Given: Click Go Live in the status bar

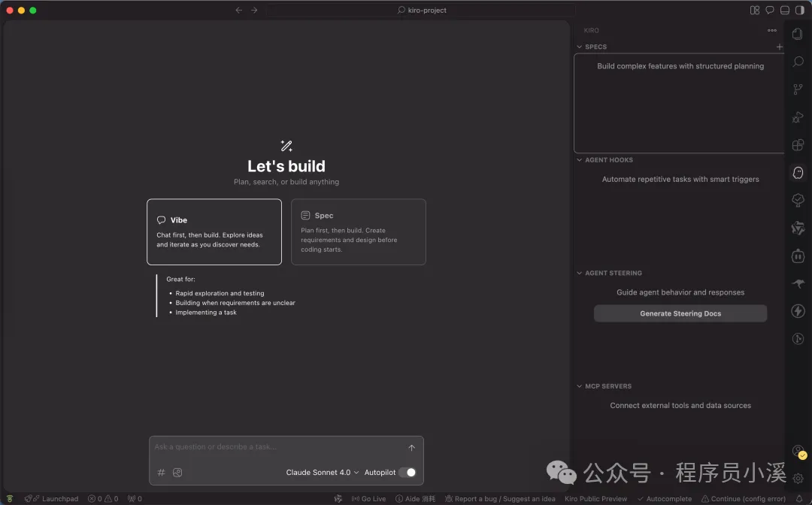Looking at the screenshot, I should 368,499.
